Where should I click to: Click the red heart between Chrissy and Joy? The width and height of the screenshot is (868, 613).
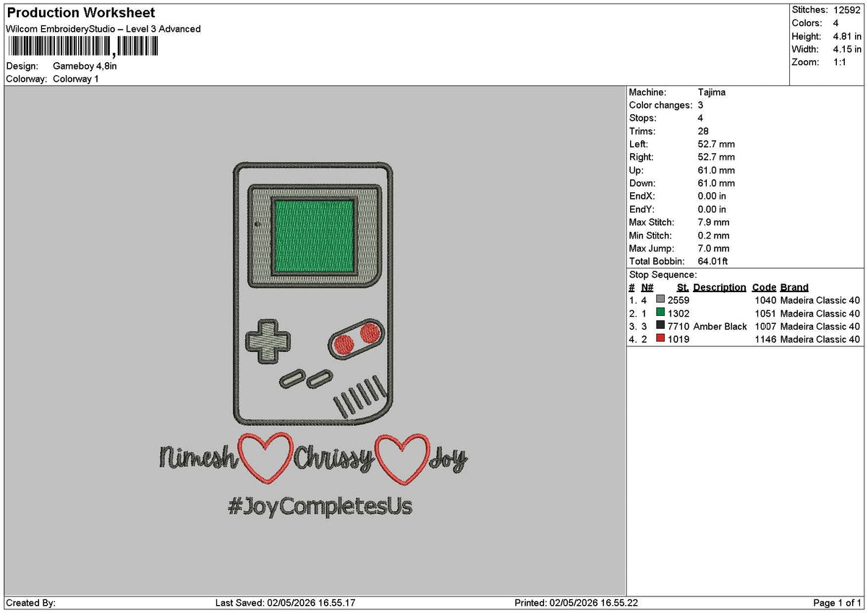pyautogui.click(x=402, y=459)
